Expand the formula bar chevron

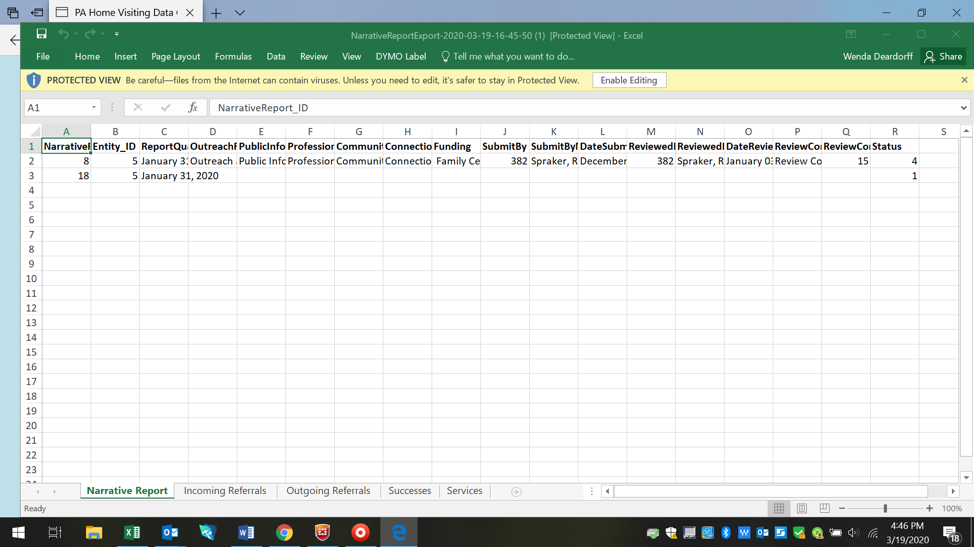tap(963, 107)
